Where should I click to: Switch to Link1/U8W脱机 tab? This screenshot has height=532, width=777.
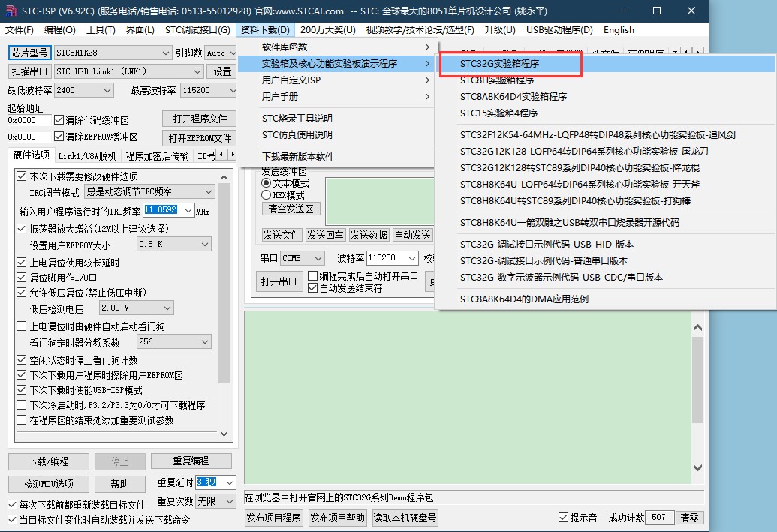point(87,156)
